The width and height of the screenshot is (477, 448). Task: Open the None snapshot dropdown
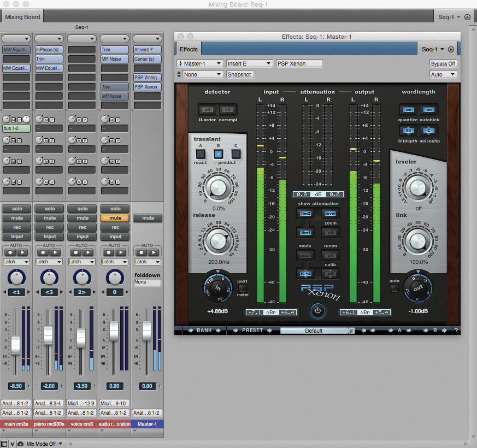202,74
